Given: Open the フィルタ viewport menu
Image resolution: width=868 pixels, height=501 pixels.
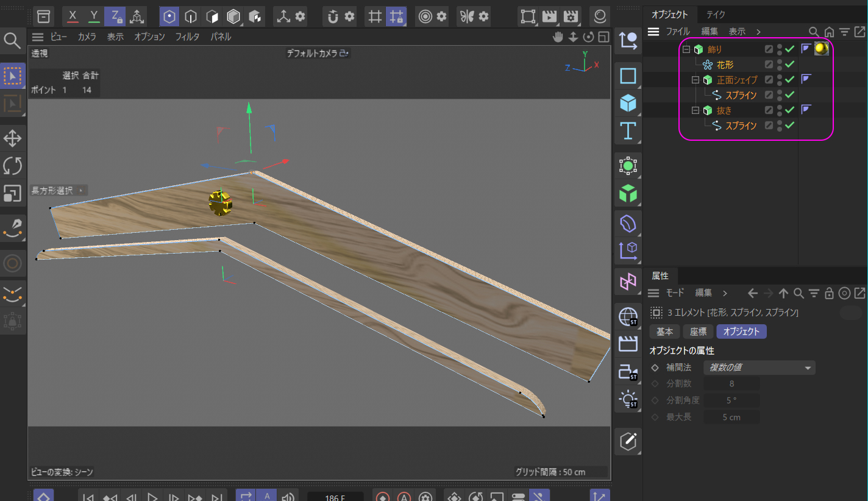Looking at the screenshot, I should [187, 37].
